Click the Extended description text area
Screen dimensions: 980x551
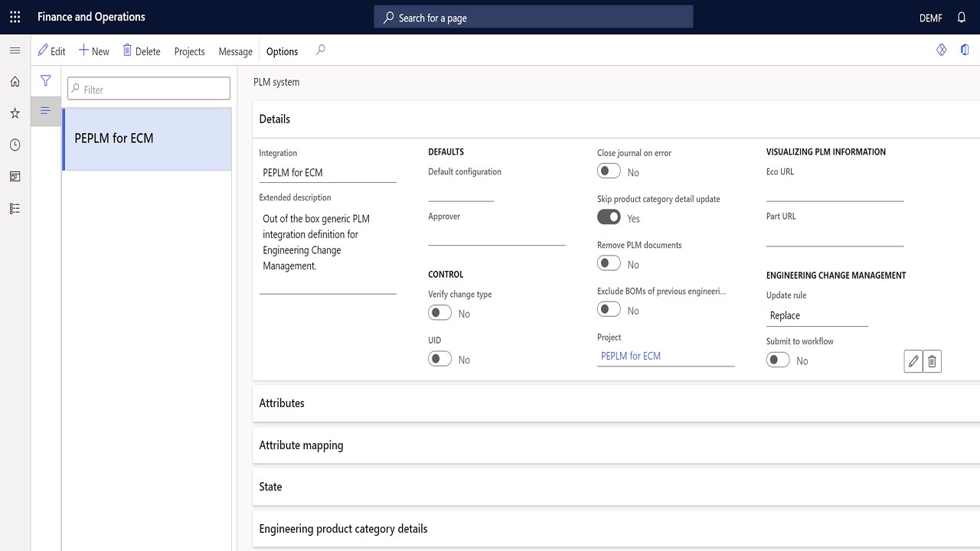coord(328,252)
